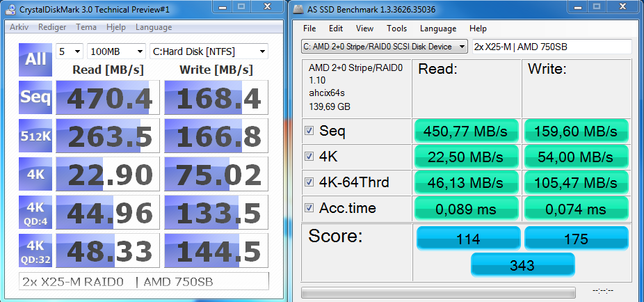This screenshot has width=644, height=302.
Task: Click the 46,13 MB/s 4K-64Thrd read value
Action: [466, 182]
